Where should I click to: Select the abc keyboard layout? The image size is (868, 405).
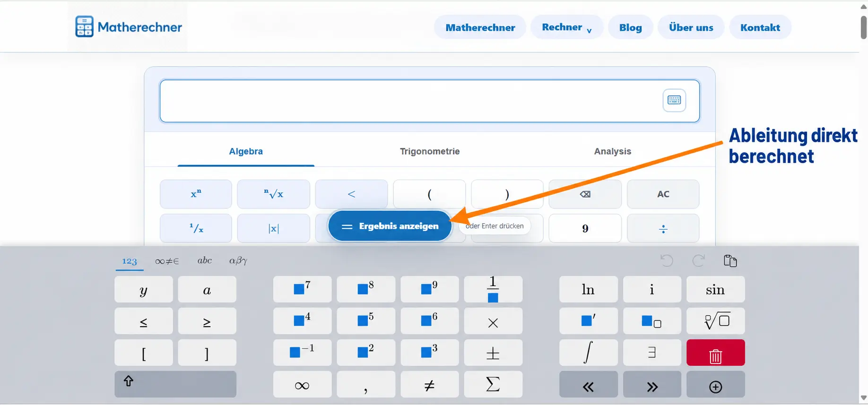point(204,260)
